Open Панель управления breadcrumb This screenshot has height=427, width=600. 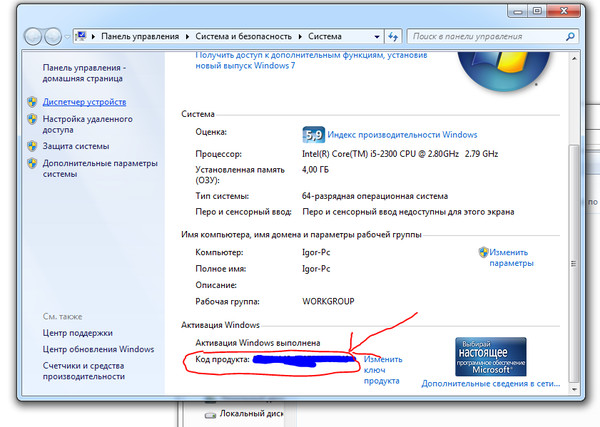[140, 37]
